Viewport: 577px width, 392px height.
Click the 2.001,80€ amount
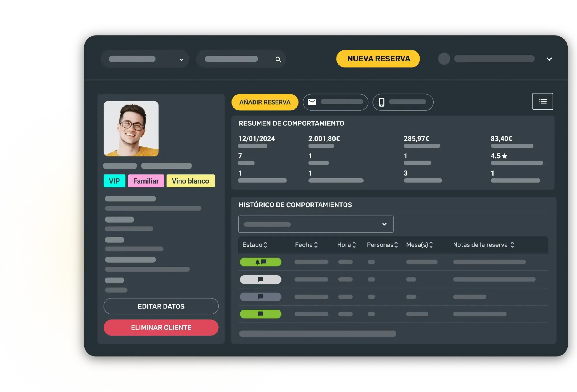[324, 139]
